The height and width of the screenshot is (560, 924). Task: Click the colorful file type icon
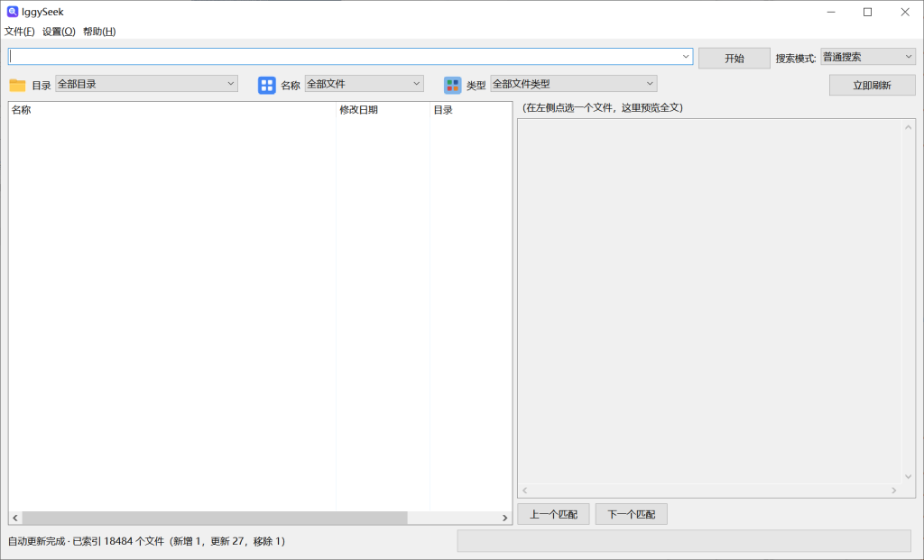coord(452,86)
